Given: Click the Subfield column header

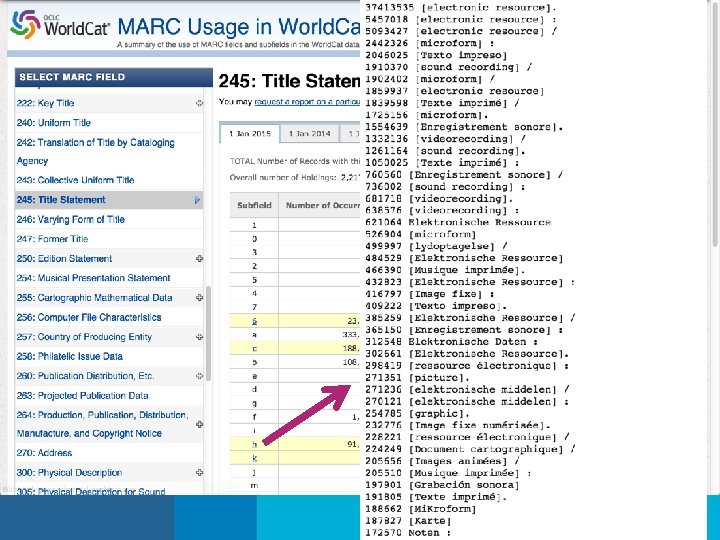Looking at the screenshot, I should click(254, 205).
